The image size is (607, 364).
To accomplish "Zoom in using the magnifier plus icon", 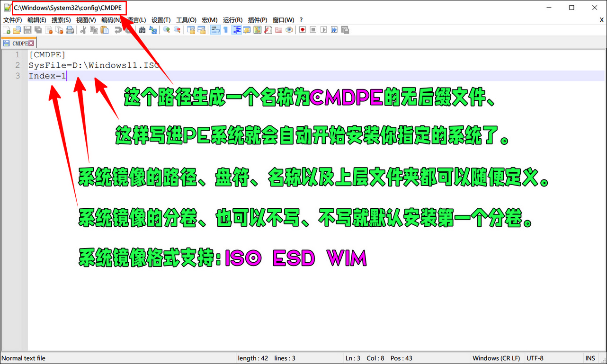I will [x=167, y=30].
